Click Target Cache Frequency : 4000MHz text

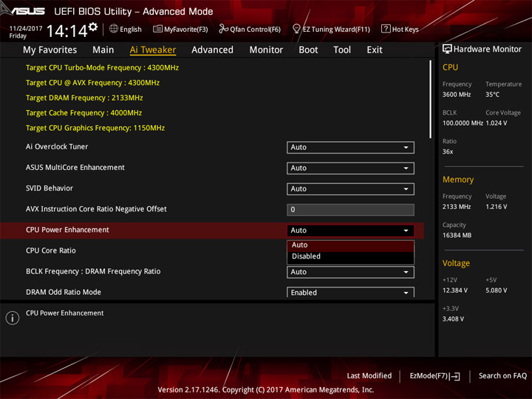tap(83, 113)
